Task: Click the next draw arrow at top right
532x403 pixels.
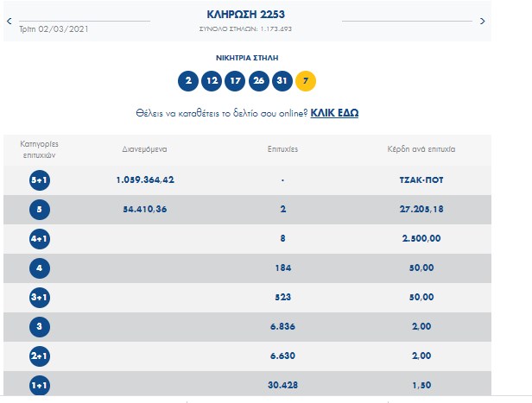Action: pyautogui.click(x=482, y=20)
